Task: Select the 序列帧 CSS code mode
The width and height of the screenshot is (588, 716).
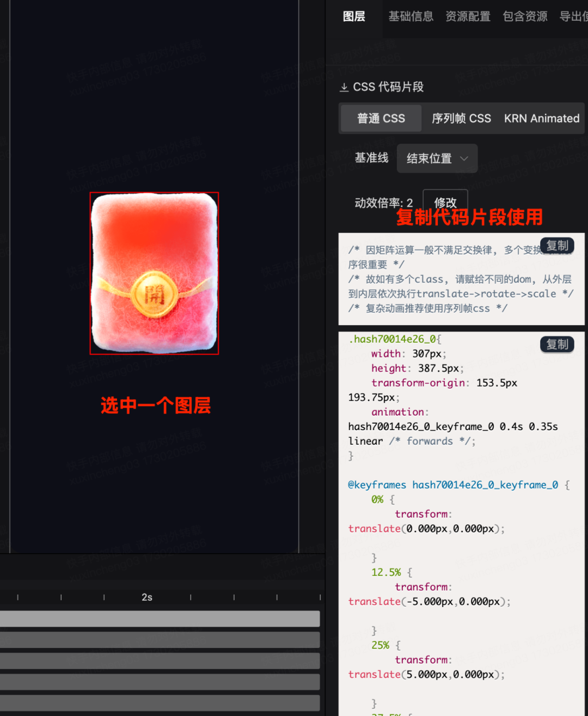Action: (461, 118)
